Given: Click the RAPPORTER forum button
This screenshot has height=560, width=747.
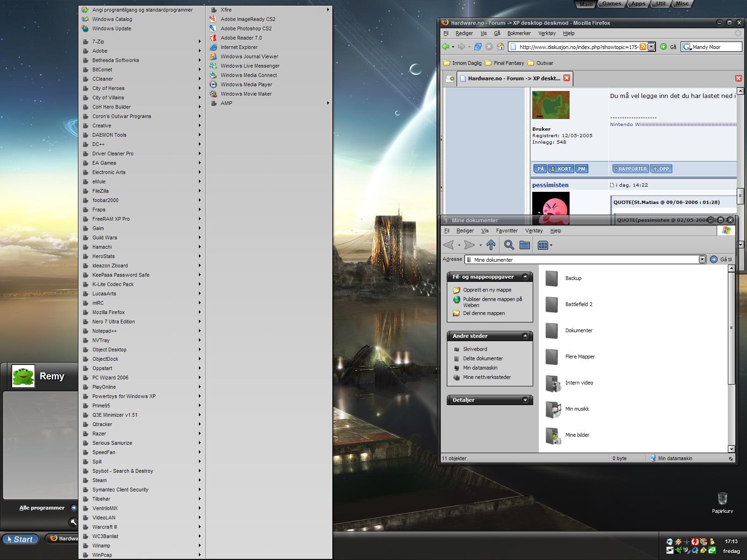Looking at the screenshot, I should (x=630, y=169).
